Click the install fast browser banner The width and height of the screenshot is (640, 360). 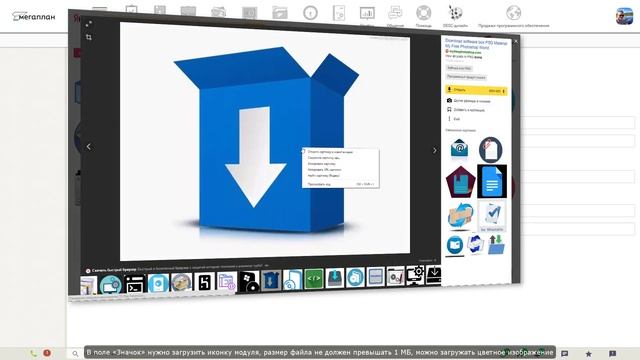coord(177,269)
